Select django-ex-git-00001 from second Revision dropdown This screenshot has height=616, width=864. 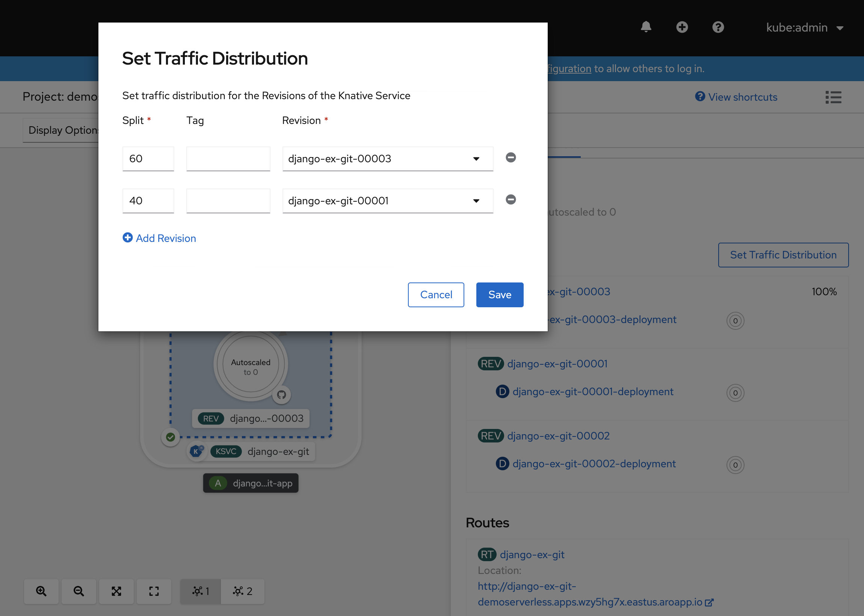387,200
